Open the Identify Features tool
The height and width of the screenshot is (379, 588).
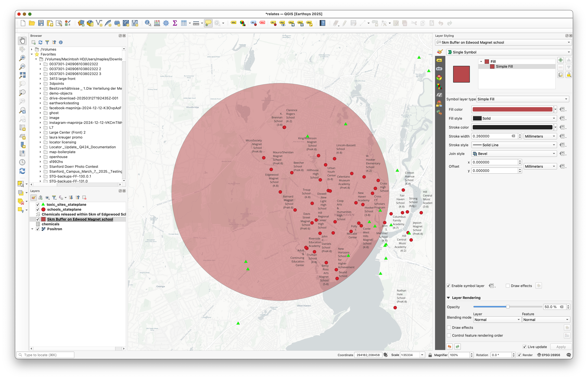[x=148, y=23]
